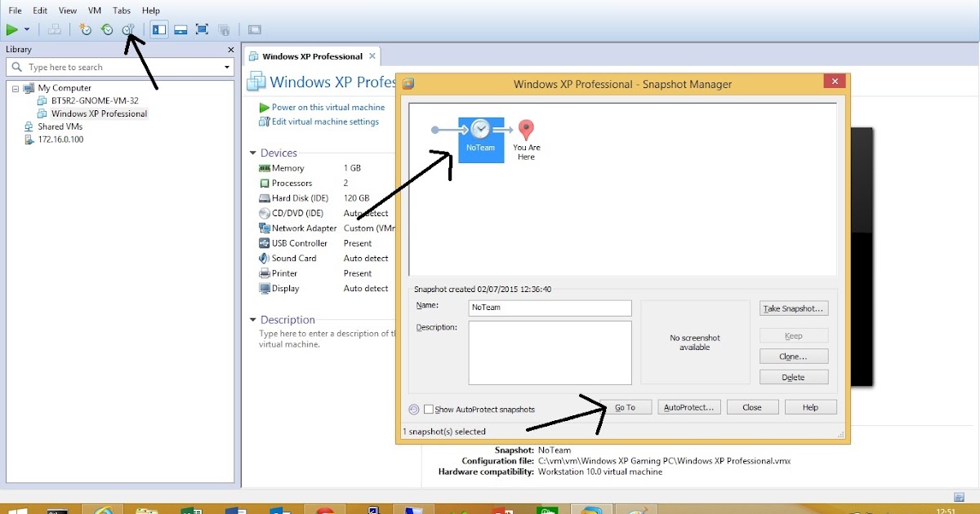Click the Revert to snapshot toolbar icon

click(107, 29)
